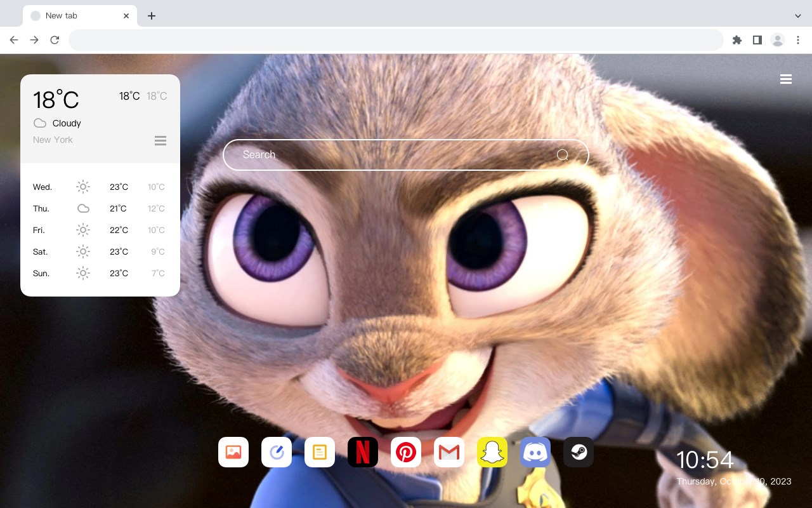Viewport: 812px width, 508px height.
Task: Launch the Netflix shortcut
Action: 363,452
